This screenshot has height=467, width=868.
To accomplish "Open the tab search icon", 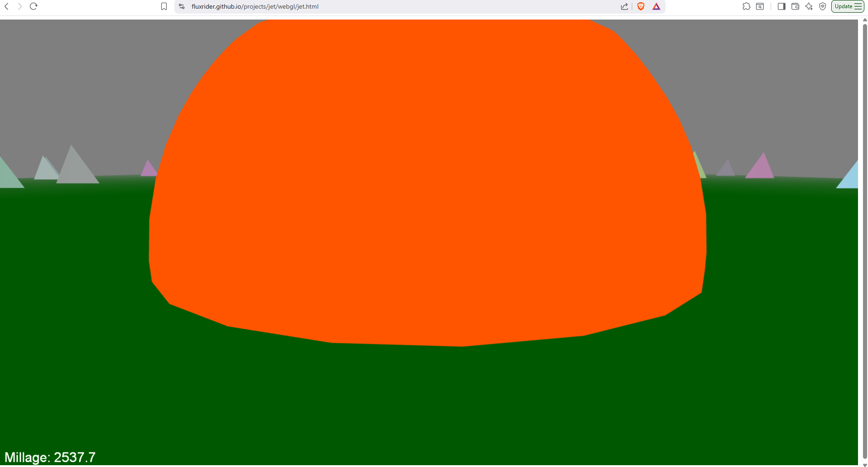I will (x=760, y=6).
